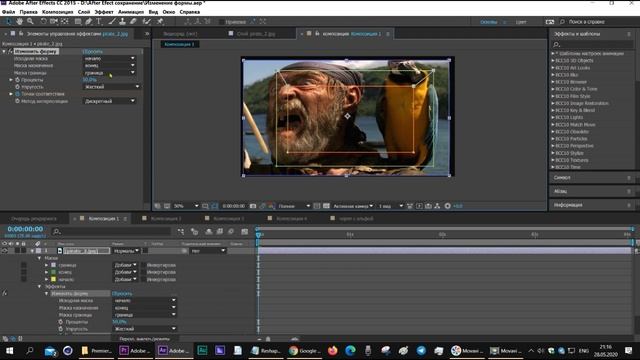
Task: Open Эффект menu
Action: [x=104, y=12]
